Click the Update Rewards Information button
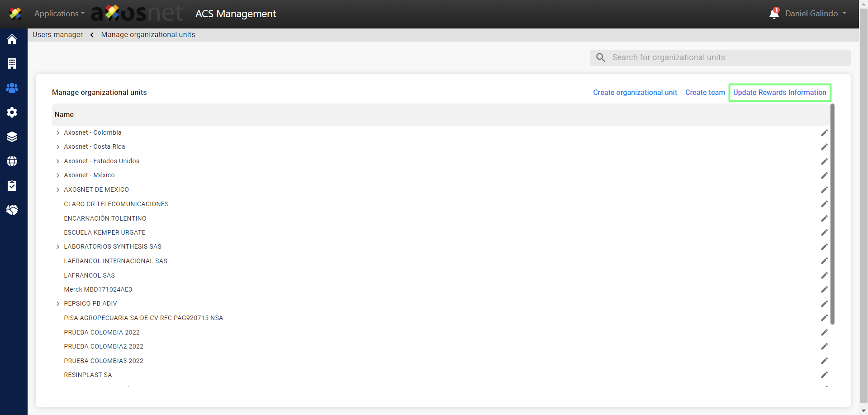This screenshot has height=415, width=868. (779, 93)
